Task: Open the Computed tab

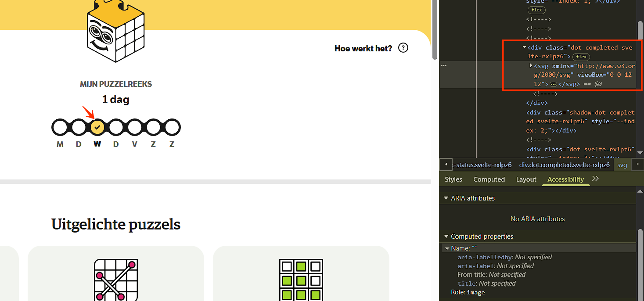Action: pos(489,179)
